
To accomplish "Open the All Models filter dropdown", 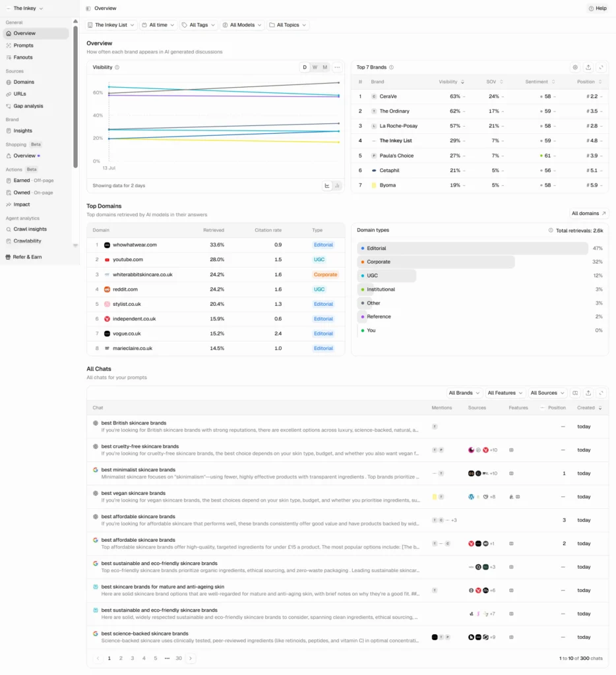I will (242, 25).
